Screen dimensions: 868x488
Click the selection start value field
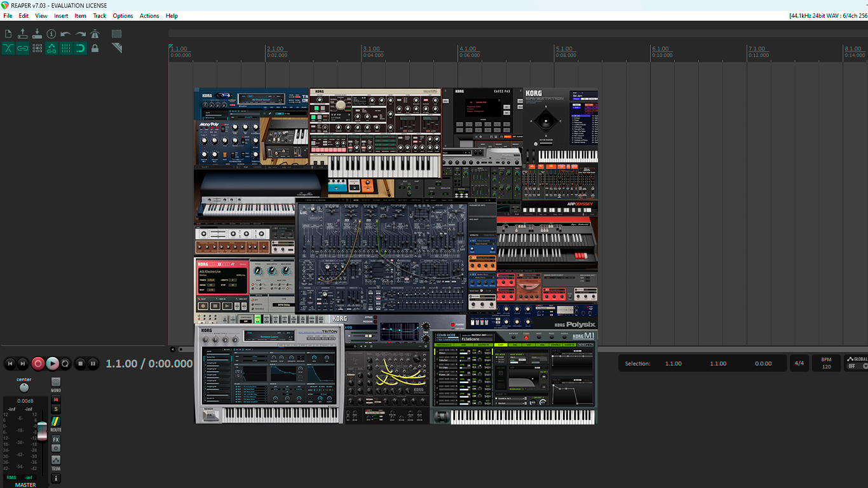[x=674, y=364]
